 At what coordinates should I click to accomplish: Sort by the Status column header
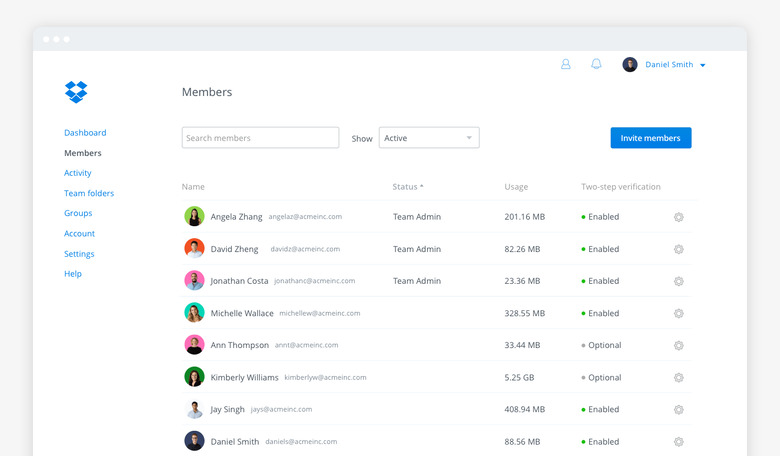coord(408,187)
